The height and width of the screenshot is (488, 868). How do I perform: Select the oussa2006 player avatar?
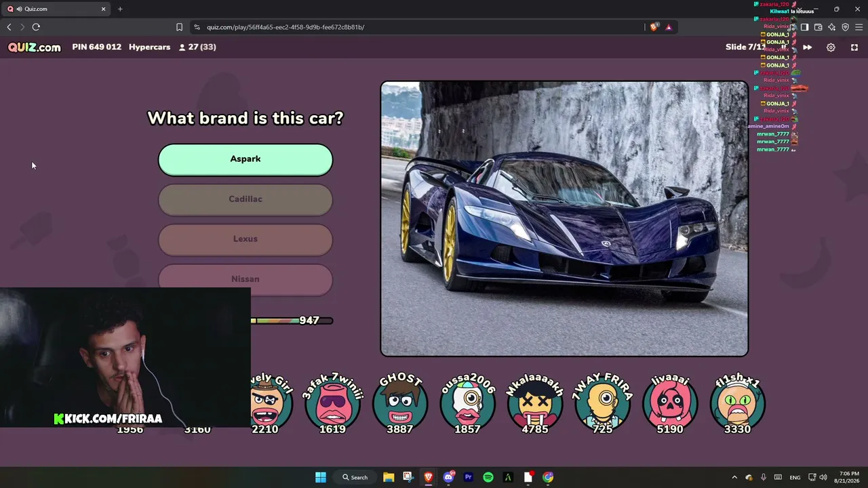click(x=467, y=403)
